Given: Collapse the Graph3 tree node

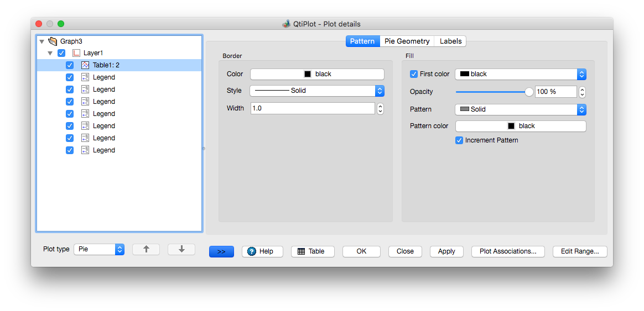Looking at the screenshot, I should (x=41, y=41).
